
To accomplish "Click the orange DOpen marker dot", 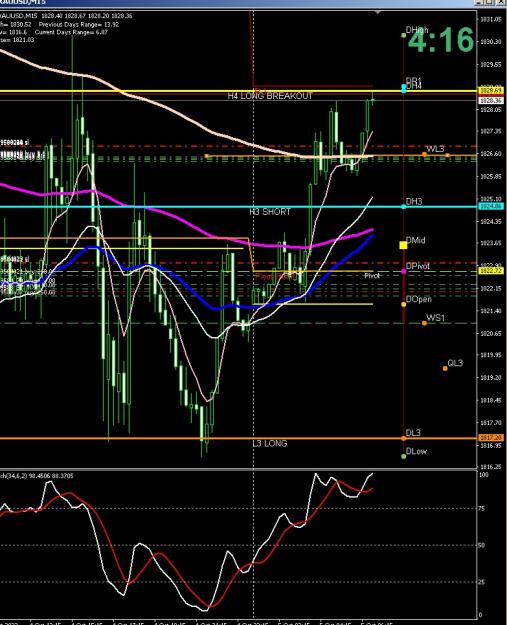I will click(x=403, y=305).
